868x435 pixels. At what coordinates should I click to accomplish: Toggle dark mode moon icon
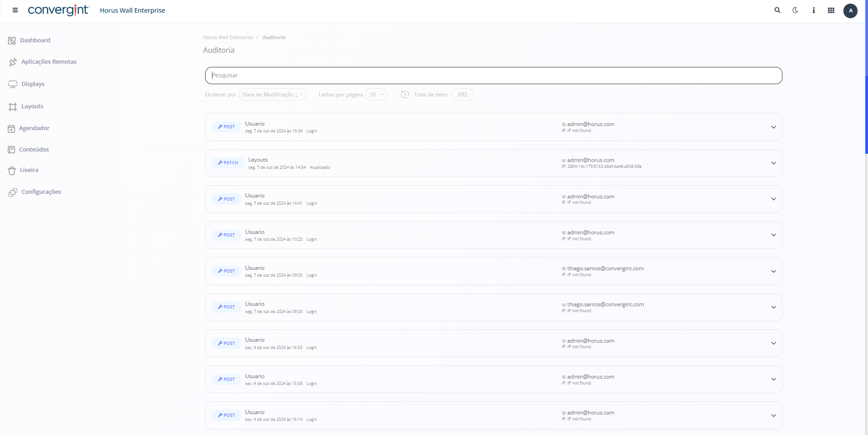(795, 10)
